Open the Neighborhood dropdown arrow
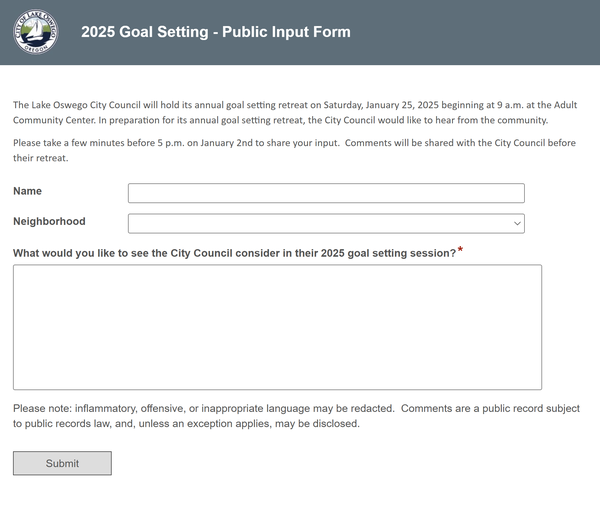The height and width of the screenshot is (508, 600). click(517, 223)
